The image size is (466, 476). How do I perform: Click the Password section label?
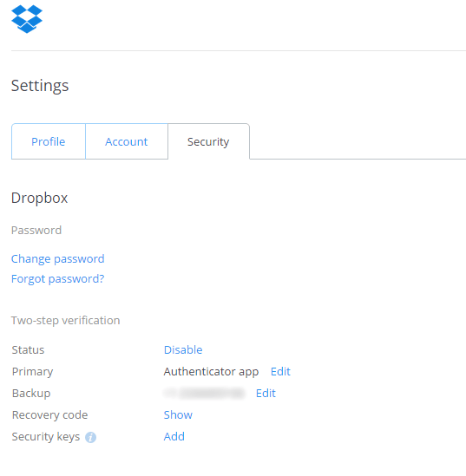36,230
